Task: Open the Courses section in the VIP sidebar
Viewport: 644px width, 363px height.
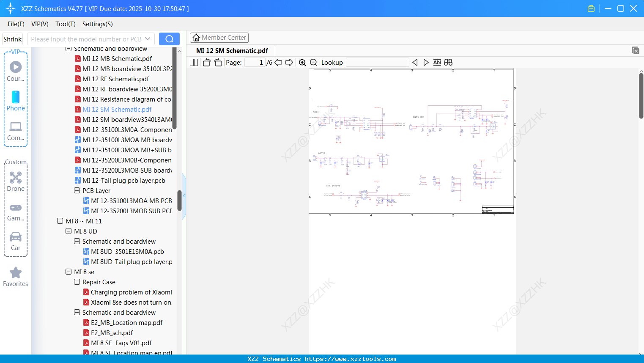Action: point(16,71)
